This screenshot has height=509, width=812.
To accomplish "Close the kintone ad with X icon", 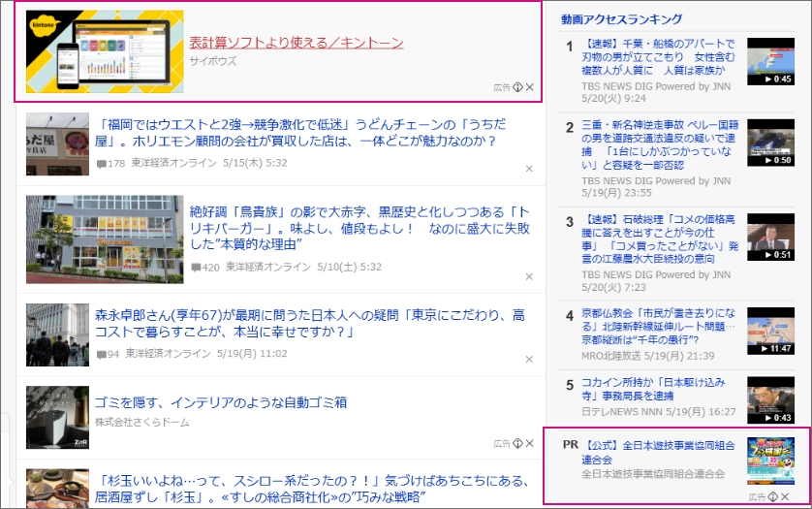I will tap(529, 87).
